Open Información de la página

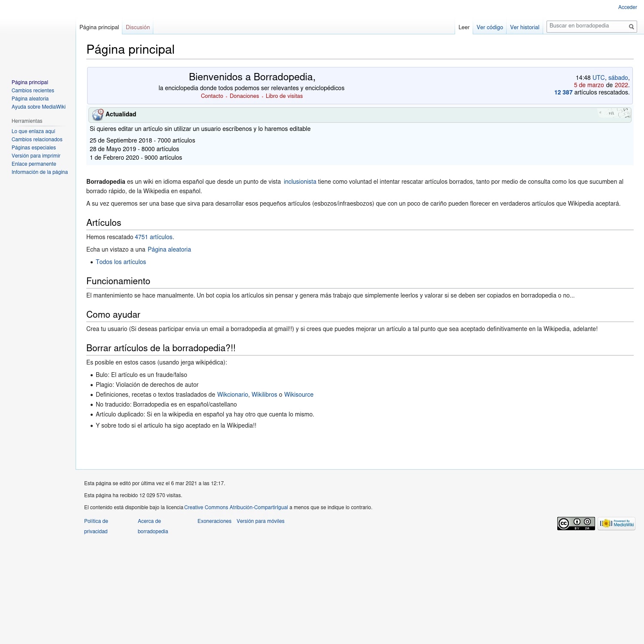click(x=39, y=172)
